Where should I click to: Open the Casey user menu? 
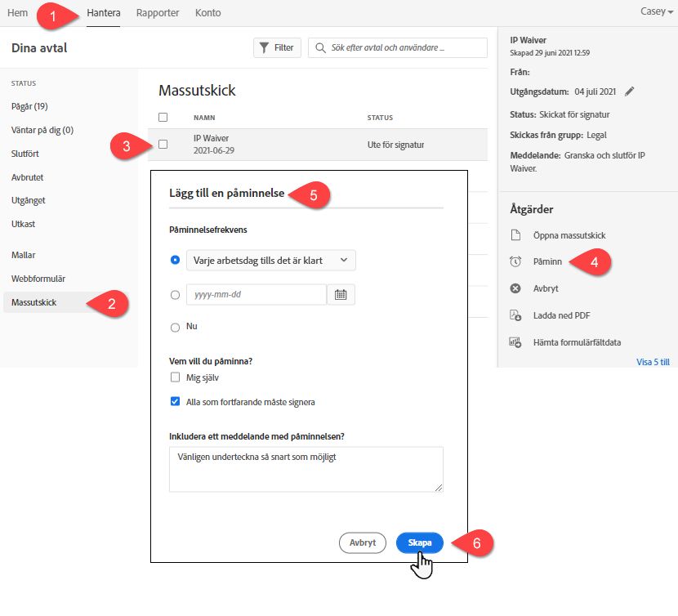coord(657,11)
